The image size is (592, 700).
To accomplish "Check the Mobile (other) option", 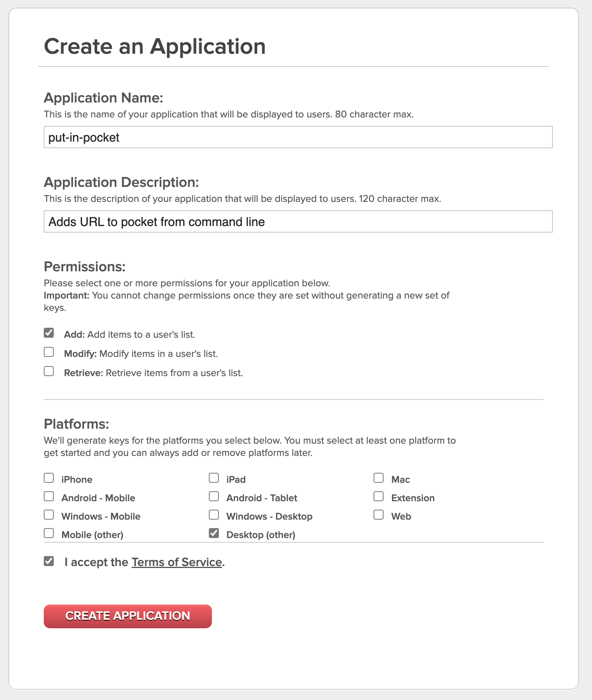I will (x=49, y=533).
